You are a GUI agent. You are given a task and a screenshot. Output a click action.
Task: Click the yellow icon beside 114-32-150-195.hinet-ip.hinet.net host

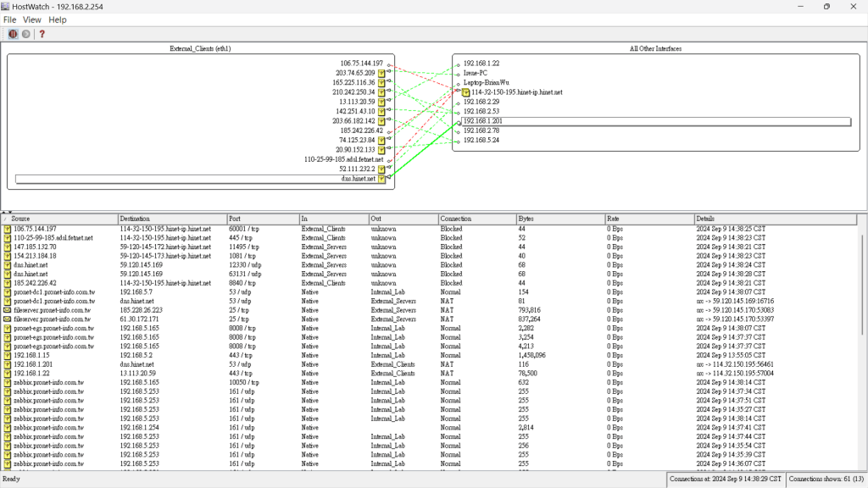pyautogui.click(x=465, y=92)
